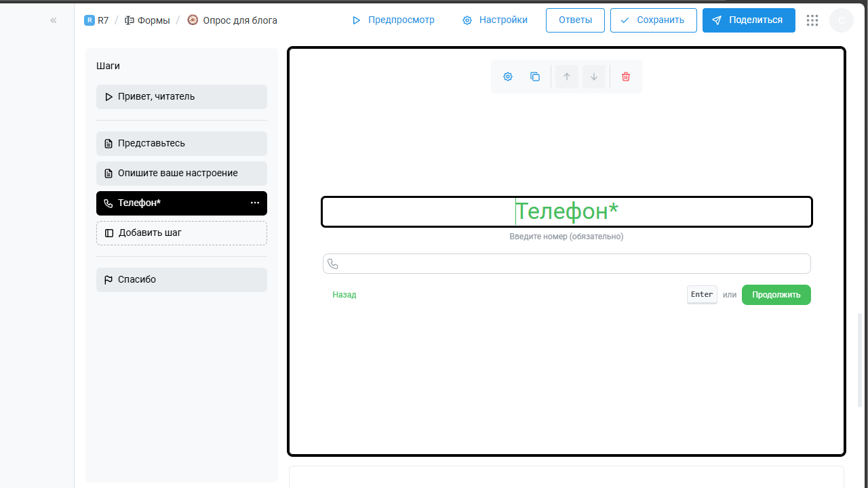Share the form via Поделиться
Screen dimensions: 868x488
click(x=749, y=20)
